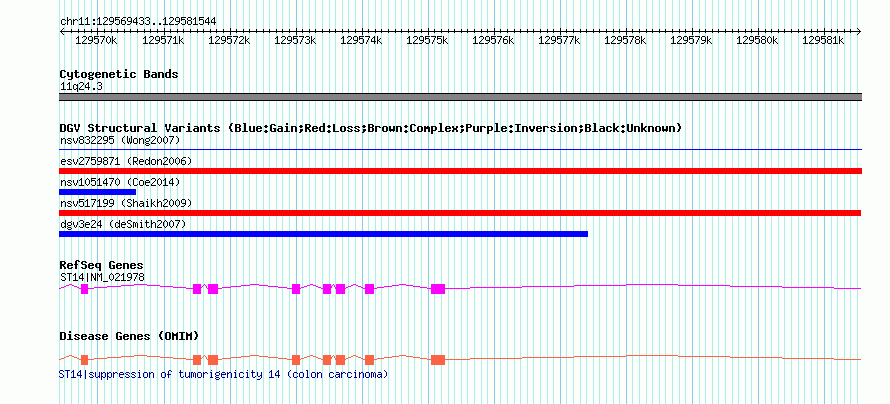This screenshot has width=890, height=404.
Task: Click the chr11:129569433..129581544 coordinate label
Action: click(138, 21)
